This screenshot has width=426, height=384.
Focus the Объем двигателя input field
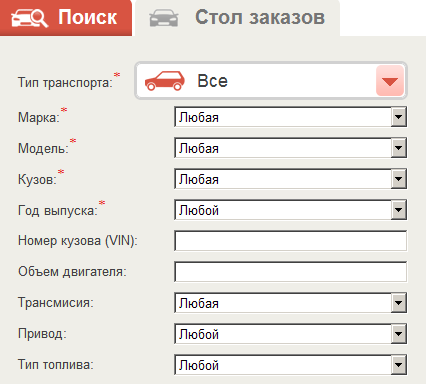[290, 272]
